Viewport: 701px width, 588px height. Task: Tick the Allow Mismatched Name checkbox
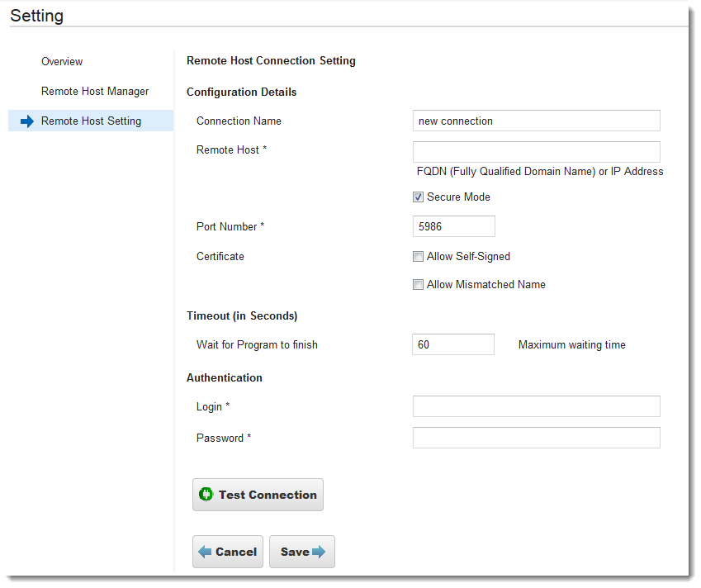pyautogui.click(x=418, y=284)
